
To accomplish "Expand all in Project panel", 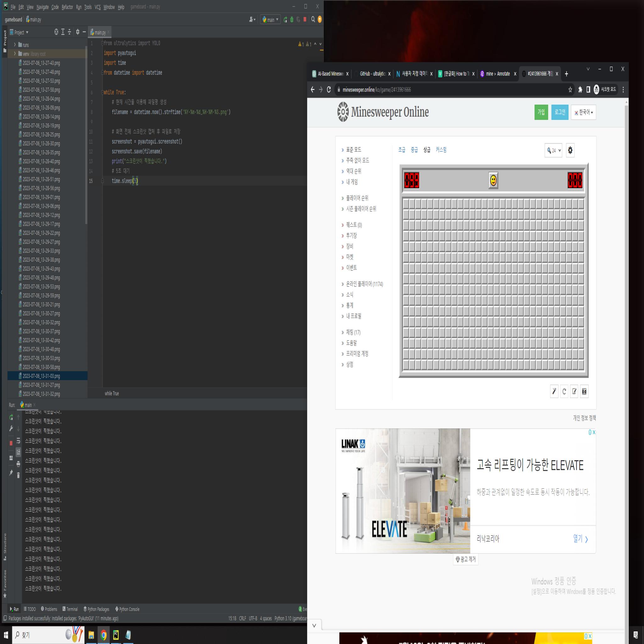I will tap(63, 32).
